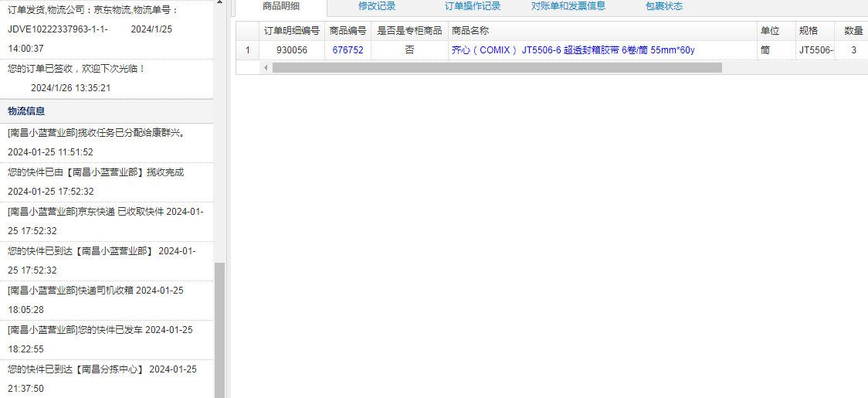Select the order detail number cell 930056
868x398 pixels.
tap(292, 50)
